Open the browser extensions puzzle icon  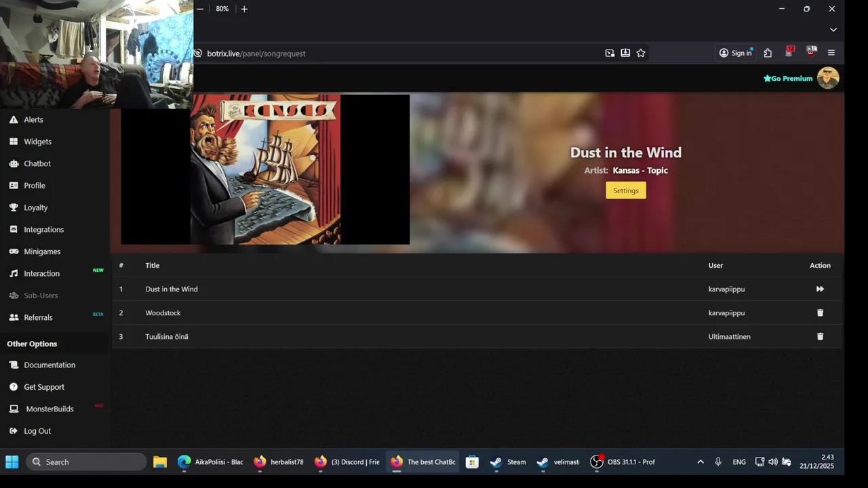point(768,53)
